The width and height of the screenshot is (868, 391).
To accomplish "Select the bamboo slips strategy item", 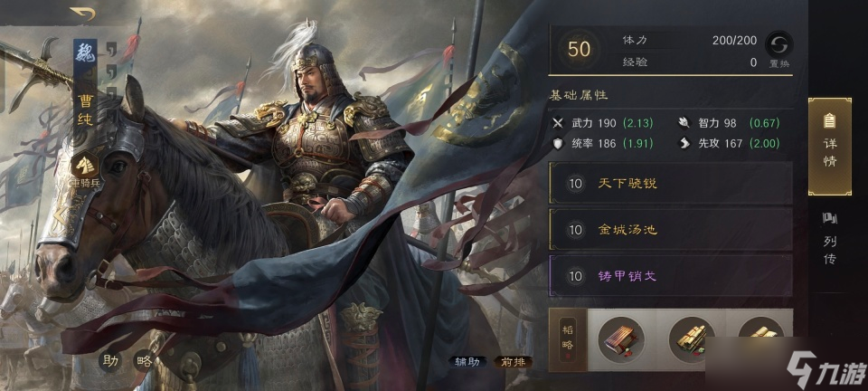I will pyautogui.click(x=692, y=338).
